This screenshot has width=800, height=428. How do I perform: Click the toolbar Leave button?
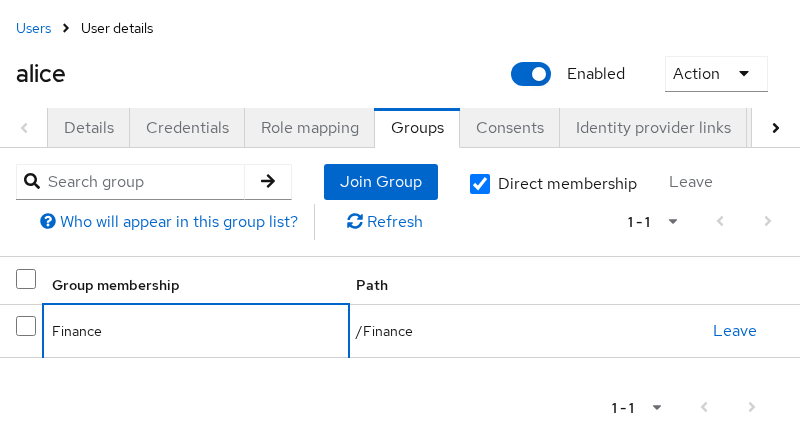coord(691,182)
